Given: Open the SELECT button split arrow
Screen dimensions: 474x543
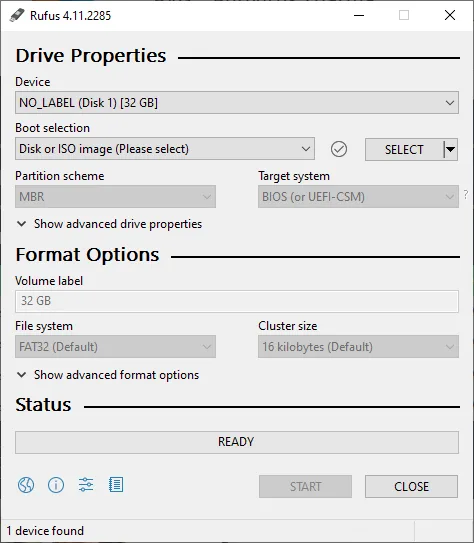Looking at the screenshot, I should pyautogui.click(x=450, y=150).
